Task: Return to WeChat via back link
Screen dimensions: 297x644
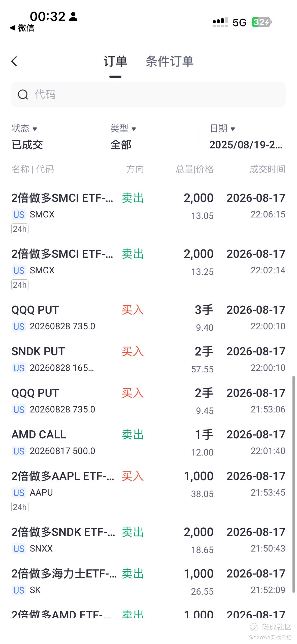Action: [x=22, y=28]
